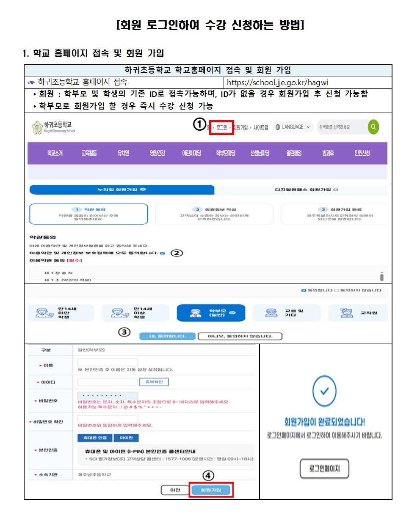Select the 교직원 staff member icon
Image resolution: width=420 pixels, height=531 pixels.
[347, 313]
